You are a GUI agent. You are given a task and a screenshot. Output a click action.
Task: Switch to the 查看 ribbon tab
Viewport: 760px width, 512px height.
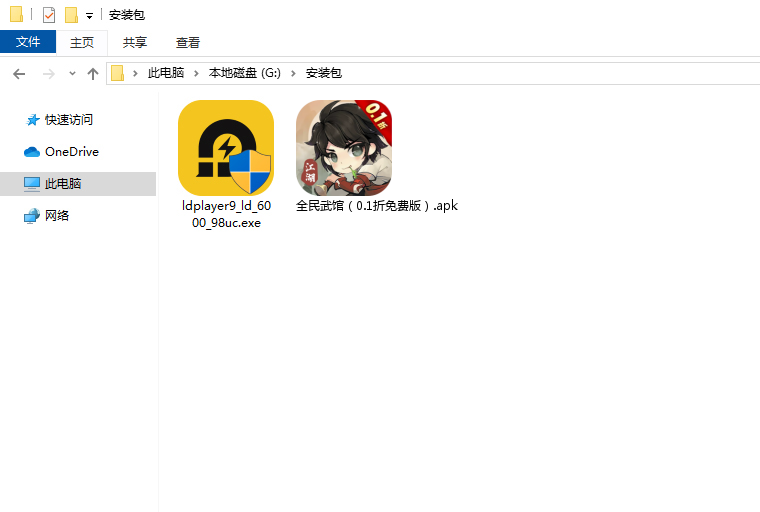188,43
